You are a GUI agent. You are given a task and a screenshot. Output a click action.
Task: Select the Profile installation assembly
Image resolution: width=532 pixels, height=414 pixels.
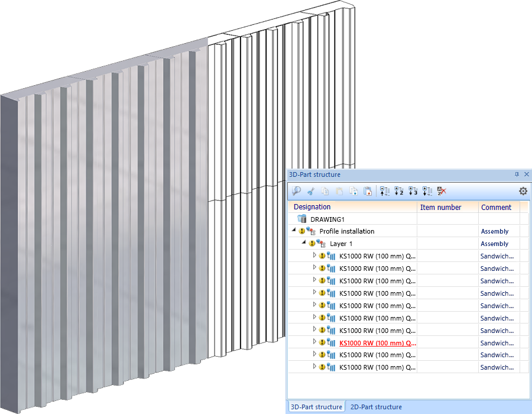tap(347, 231)
